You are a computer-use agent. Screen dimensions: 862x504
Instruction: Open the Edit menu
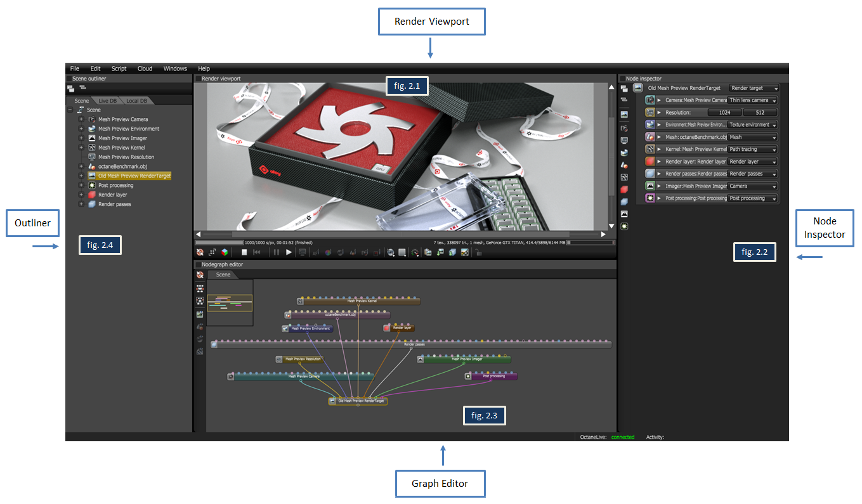tap(95, 68)
